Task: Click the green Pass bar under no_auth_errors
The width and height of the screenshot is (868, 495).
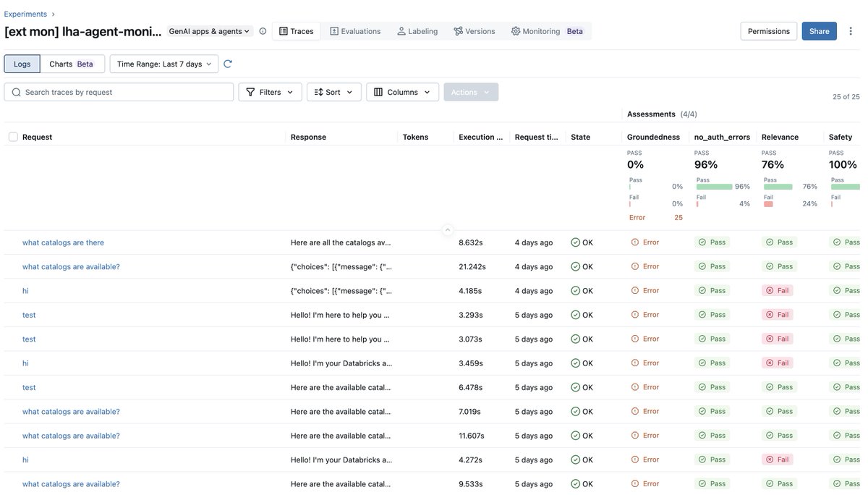Action: (714, 187)
